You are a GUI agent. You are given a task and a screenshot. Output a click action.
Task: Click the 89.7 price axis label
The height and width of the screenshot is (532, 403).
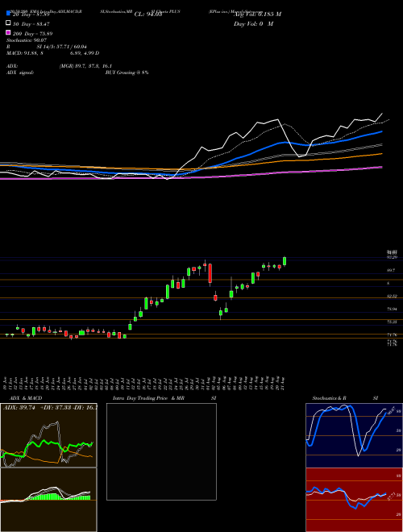point(391,270)
